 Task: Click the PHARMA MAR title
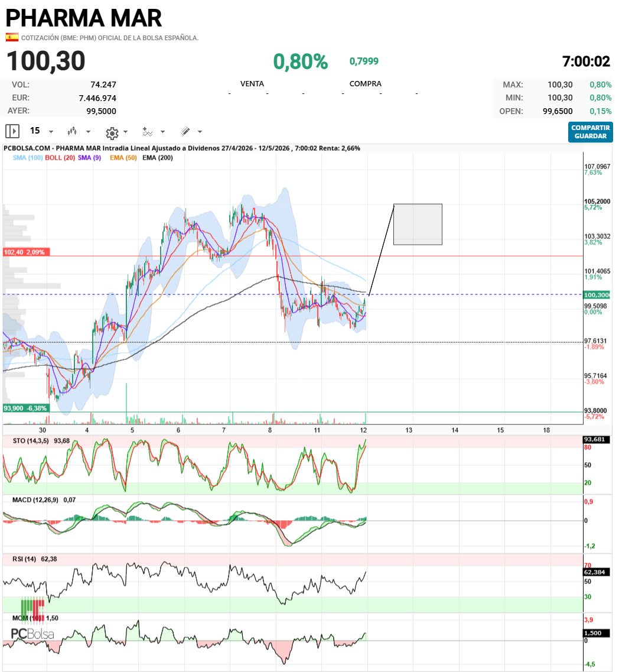click(83, 18)
